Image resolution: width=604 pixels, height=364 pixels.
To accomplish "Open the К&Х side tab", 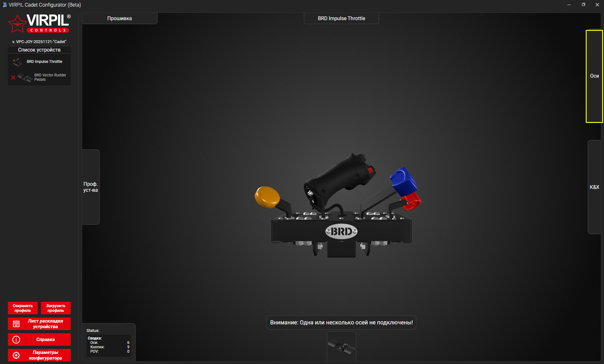I will 594,187.
